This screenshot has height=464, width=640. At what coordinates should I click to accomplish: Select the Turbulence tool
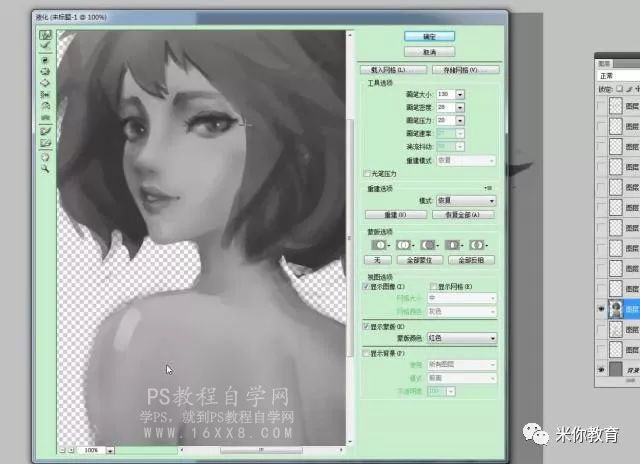(45, 118)
